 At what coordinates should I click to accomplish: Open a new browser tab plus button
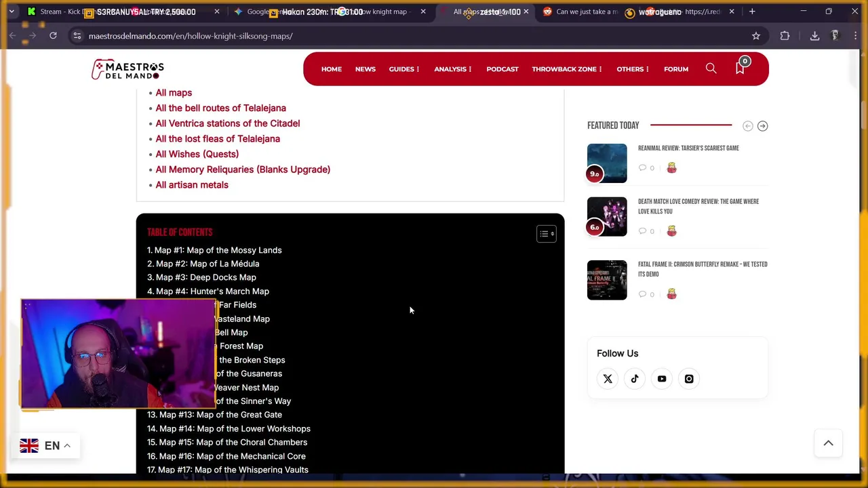coord(752,12)
